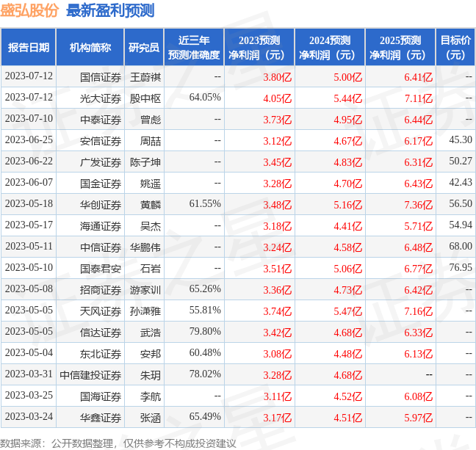This screenshot has height=450, width=476.
Task: Click 2025 forecast 7.36亿
Action: pos(418,205)
